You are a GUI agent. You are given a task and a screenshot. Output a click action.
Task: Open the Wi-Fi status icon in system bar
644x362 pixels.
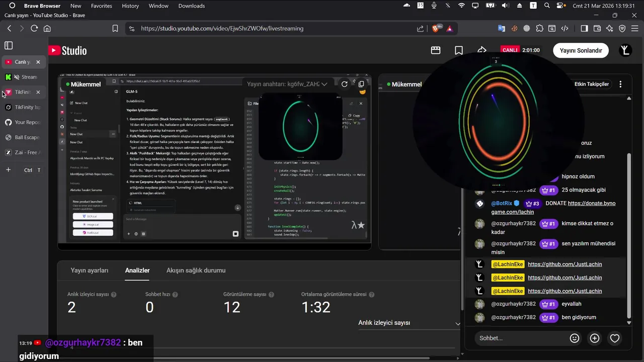(461, 6)
